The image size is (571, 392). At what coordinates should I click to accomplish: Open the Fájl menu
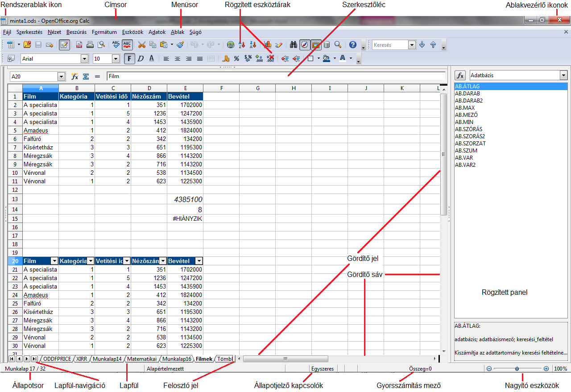7,32
